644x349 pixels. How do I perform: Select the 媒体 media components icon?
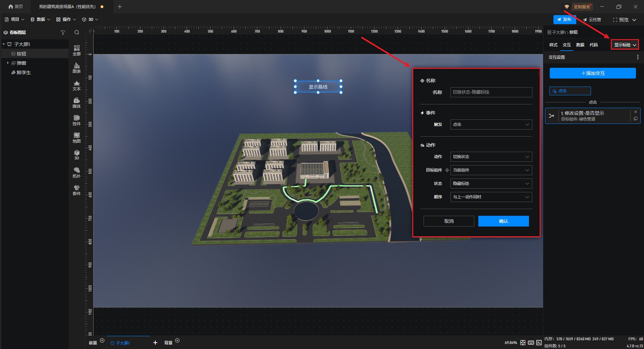76,102
